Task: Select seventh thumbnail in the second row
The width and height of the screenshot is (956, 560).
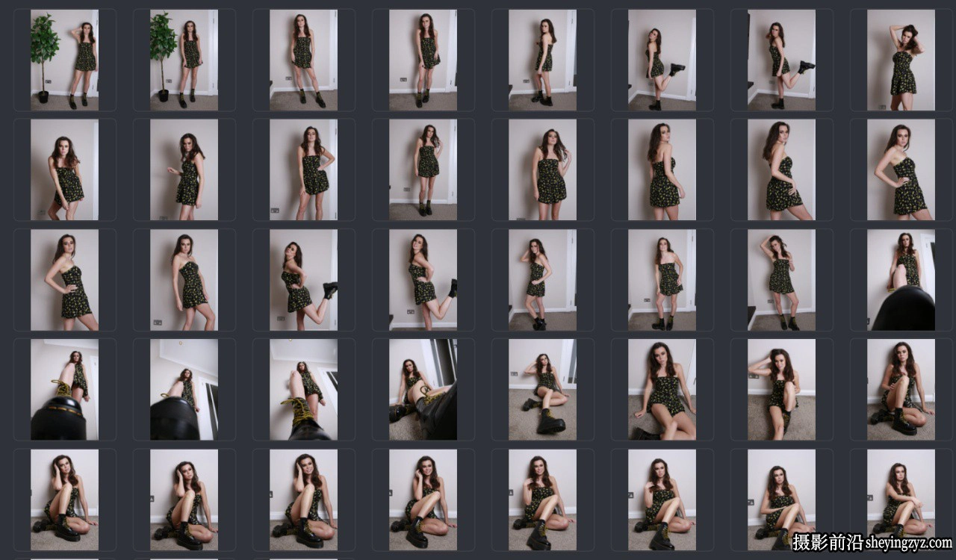Action: (x=781, y=169)
